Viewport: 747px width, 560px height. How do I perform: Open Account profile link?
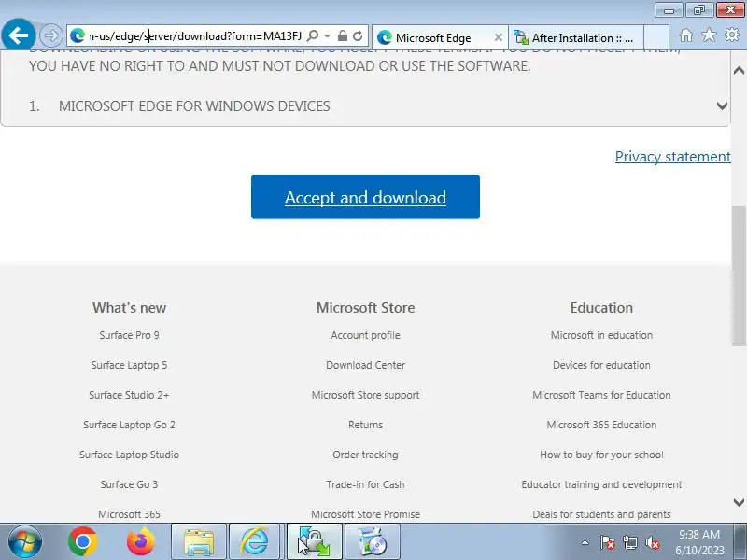click(x=365, y=335)
